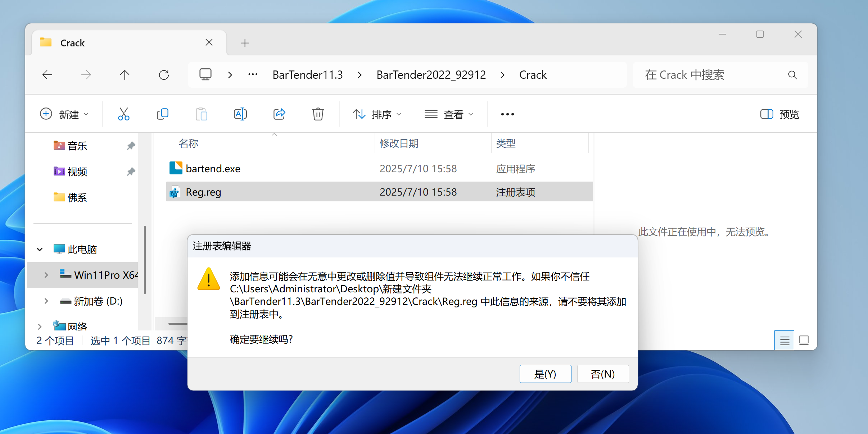The image size is (868, 434).
Task: Go up one folder level arrow
Action: coord(125,75)
